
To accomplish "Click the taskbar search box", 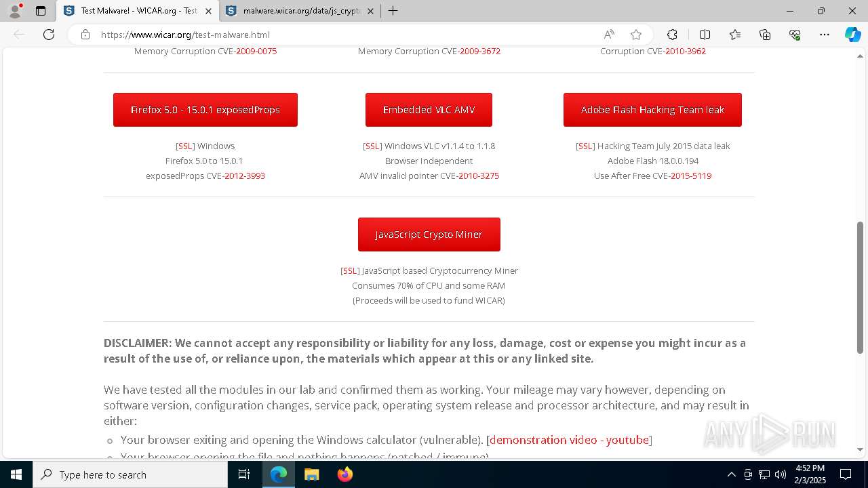I will (x=130, y=474).
